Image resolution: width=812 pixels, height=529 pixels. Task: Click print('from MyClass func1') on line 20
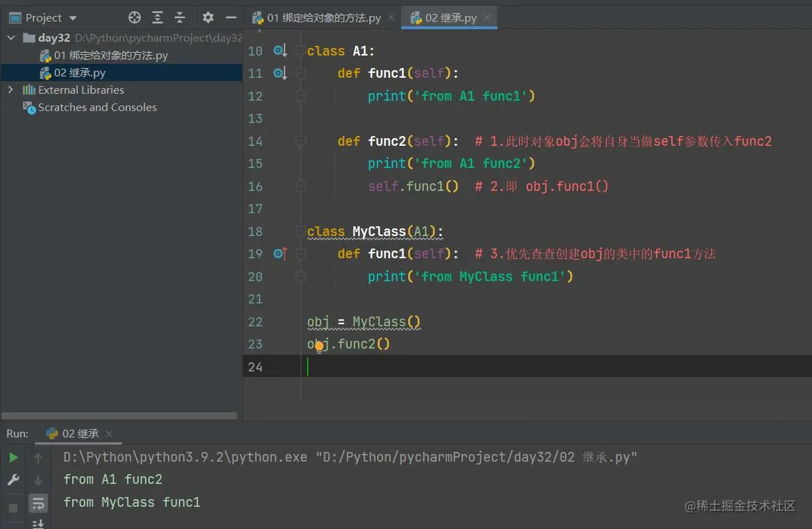point(471,276)
